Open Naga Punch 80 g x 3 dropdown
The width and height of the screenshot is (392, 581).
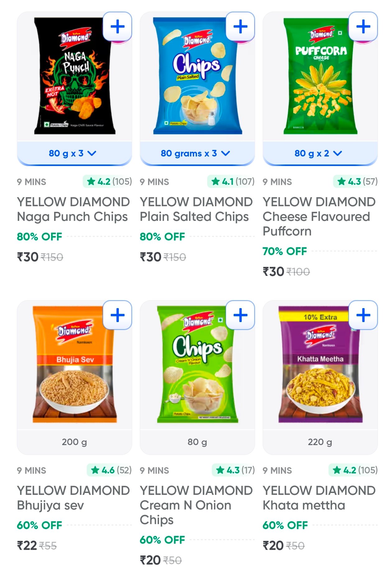(74, 153)
